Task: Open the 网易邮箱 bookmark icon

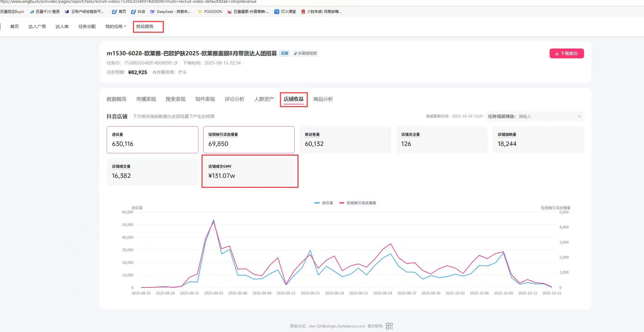Action: (303, 12)
